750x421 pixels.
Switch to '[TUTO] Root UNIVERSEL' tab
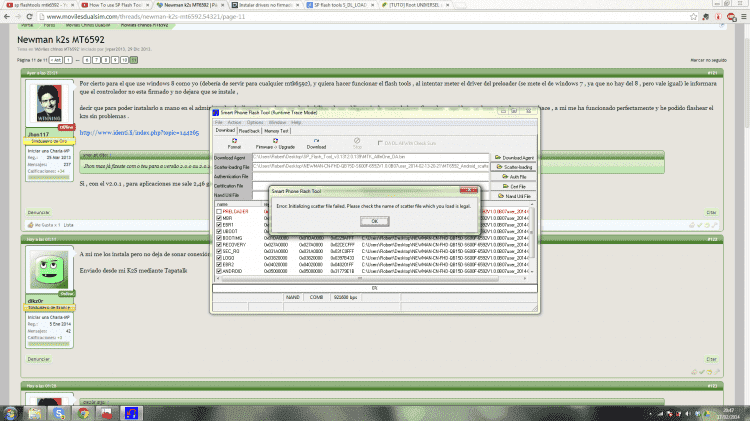pyautogui.click(x=415, y=5)
